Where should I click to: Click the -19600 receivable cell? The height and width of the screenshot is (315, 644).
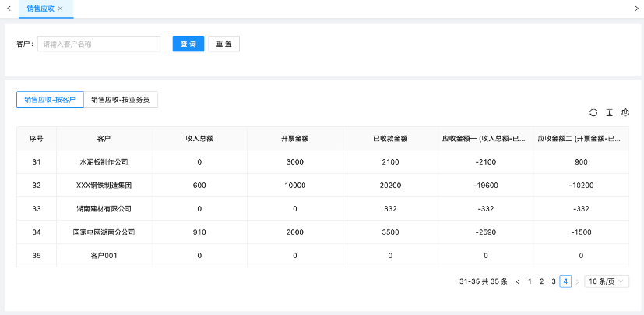[485, 186]
